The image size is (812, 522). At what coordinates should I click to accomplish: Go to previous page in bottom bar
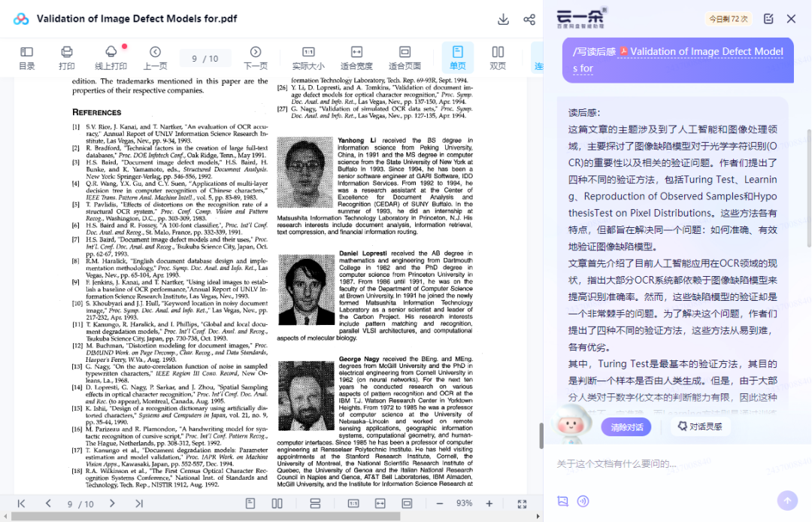click(x=48, y=503)
